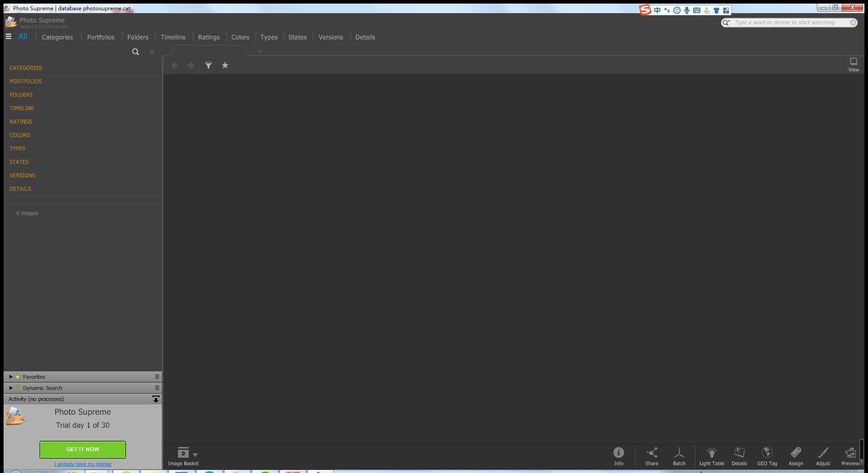868x473 pixels.
Task: Select the All tab
Action: tap(23, 37)
